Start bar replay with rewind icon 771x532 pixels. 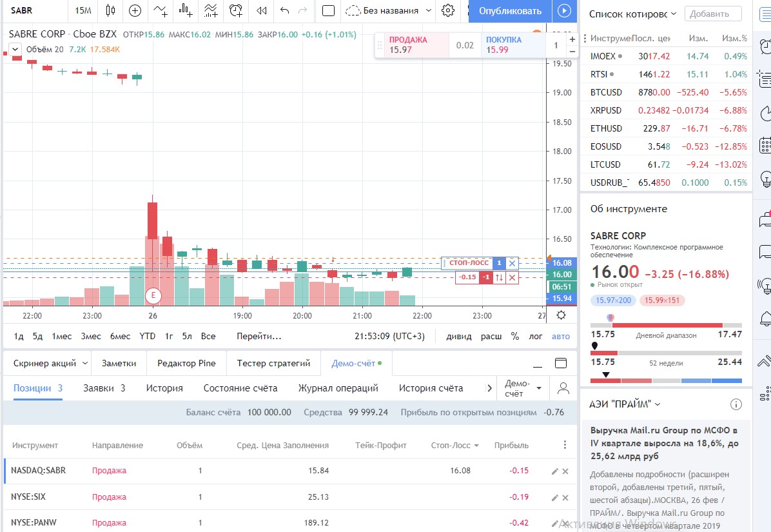[262, 10]
